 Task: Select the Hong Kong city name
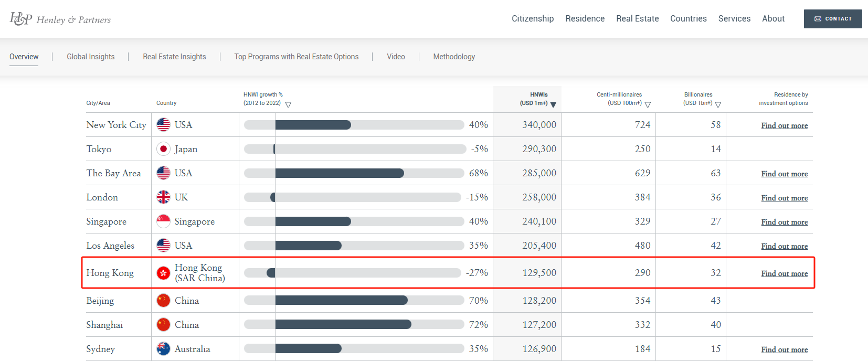tap(110, 273)
